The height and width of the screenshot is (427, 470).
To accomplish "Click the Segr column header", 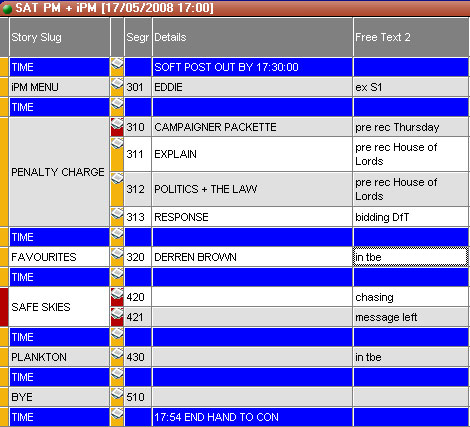I will (138, 37).
